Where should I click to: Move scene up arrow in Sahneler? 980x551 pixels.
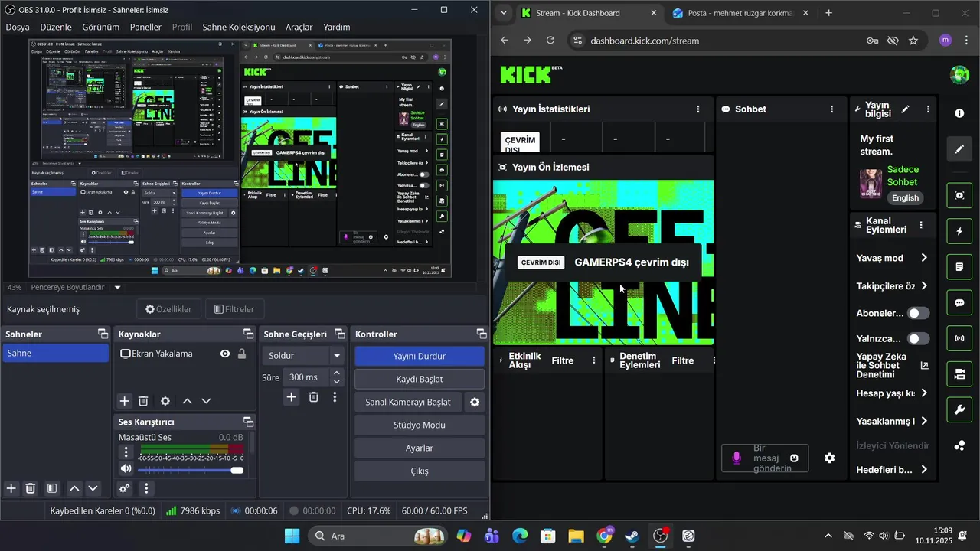74,488
